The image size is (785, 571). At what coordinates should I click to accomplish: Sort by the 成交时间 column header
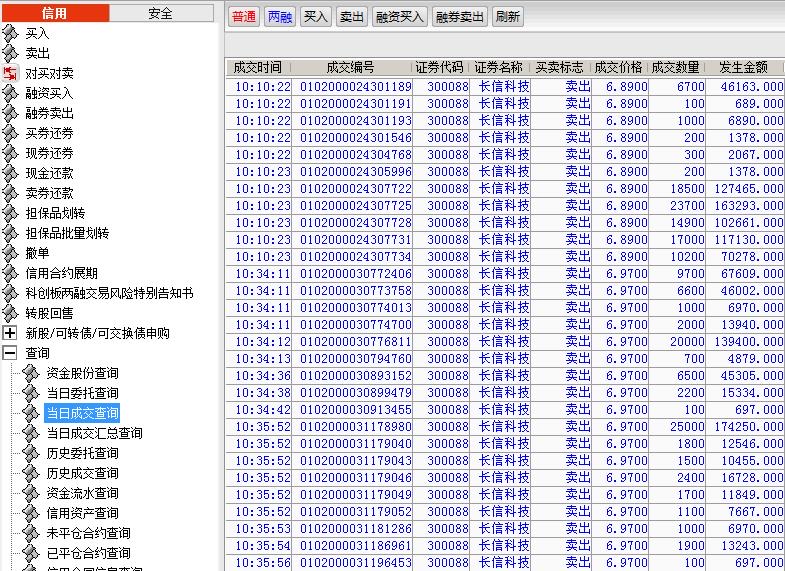[x=258, y=67]
